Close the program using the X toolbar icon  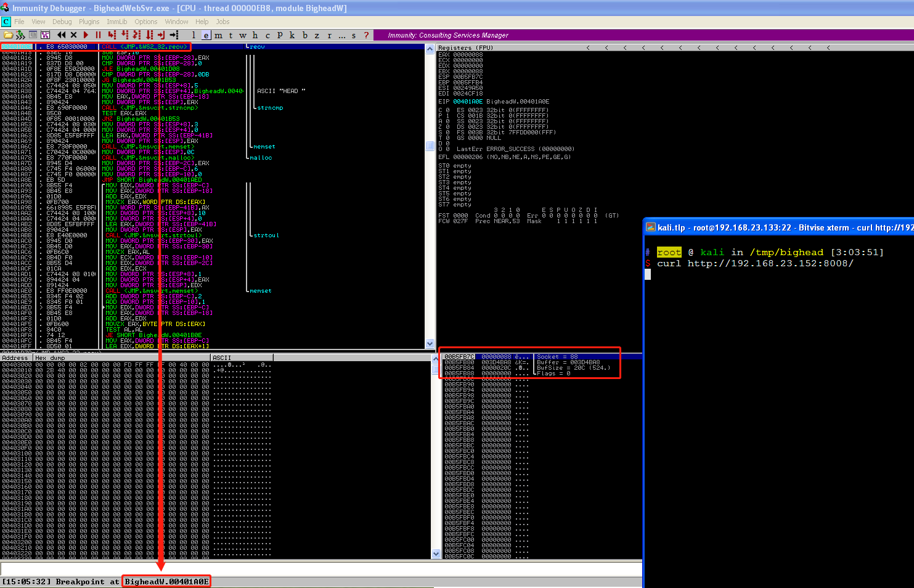[74, 35]
